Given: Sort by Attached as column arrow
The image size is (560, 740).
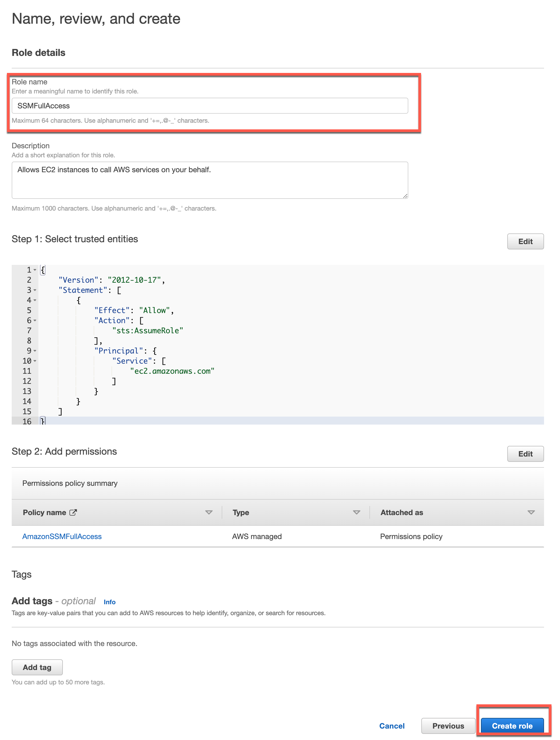Looking at the screenshot, I should pyautogui.click(x=530, y=512).
